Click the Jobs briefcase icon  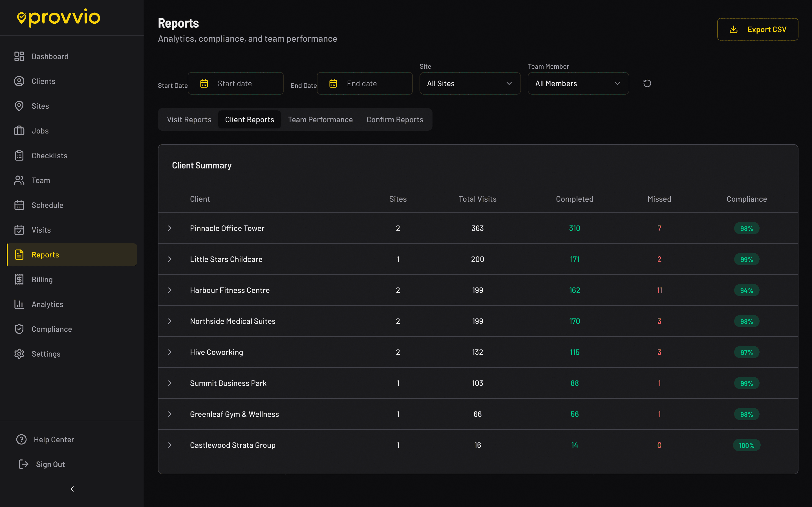pyautogui.click(x=19, y=130)
